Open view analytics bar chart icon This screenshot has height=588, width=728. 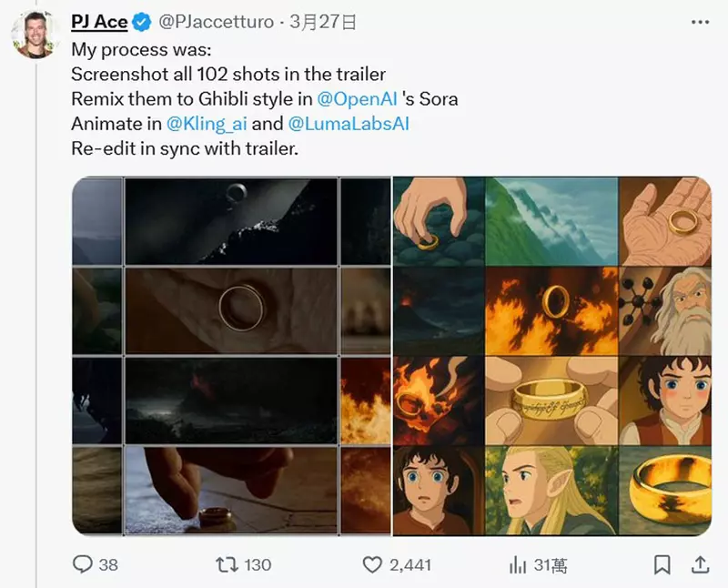[x=519, y=564]
